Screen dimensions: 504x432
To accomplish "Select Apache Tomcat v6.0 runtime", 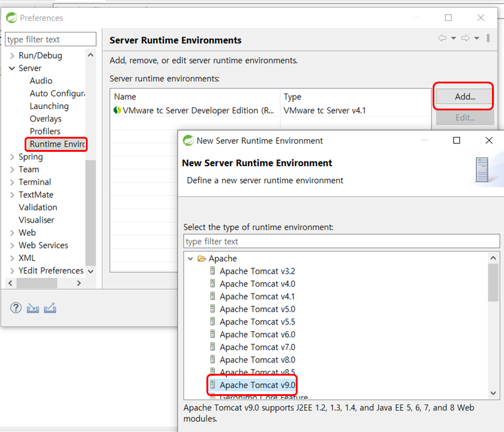I will tap(257, 335).
